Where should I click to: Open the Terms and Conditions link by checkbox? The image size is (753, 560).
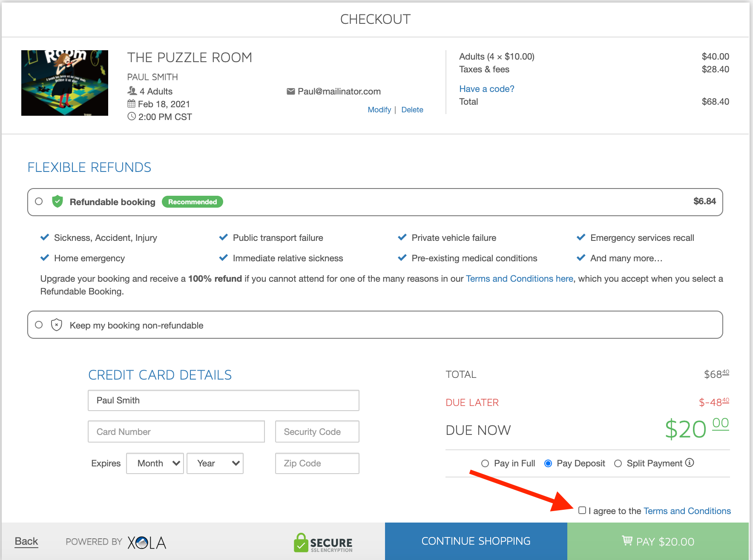(687, 511)
